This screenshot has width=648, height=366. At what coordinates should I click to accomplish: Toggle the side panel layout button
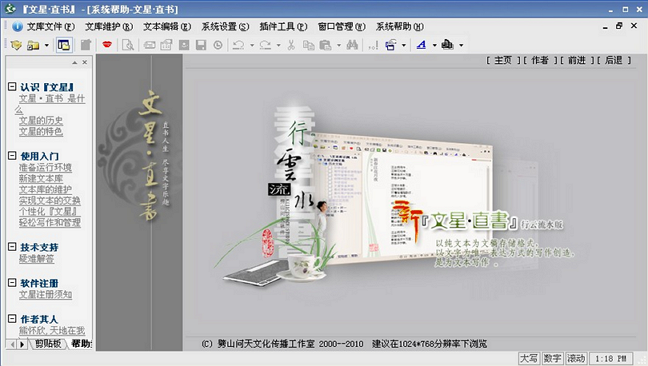64,45
